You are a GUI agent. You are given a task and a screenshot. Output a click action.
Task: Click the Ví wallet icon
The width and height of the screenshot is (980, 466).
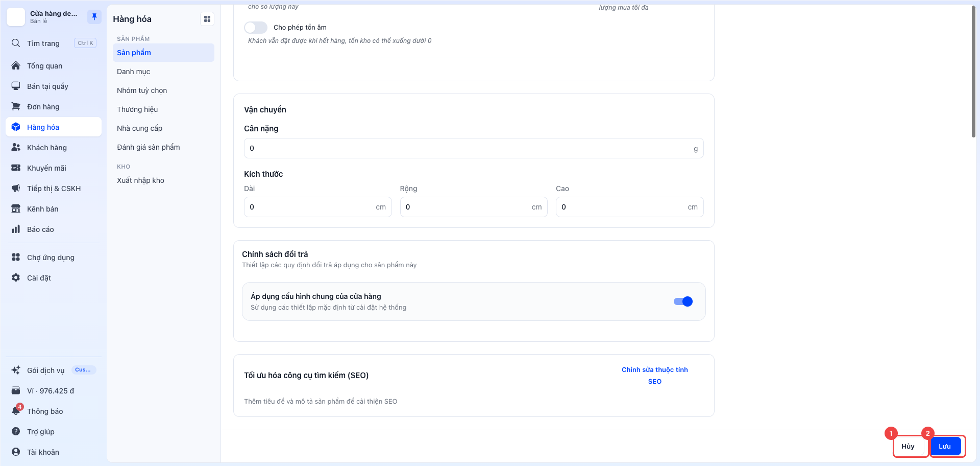[16, 391]
